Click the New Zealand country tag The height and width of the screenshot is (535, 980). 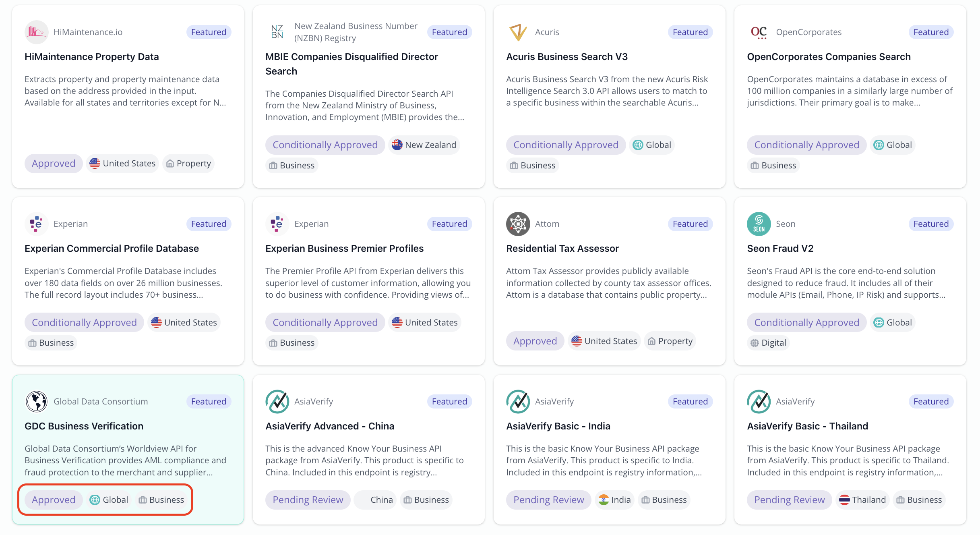pos(424,145)
